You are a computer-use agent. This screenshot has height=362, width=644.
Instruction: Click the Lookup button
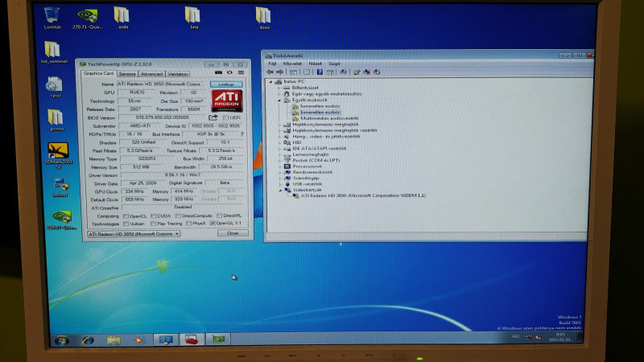coord(226,84)
